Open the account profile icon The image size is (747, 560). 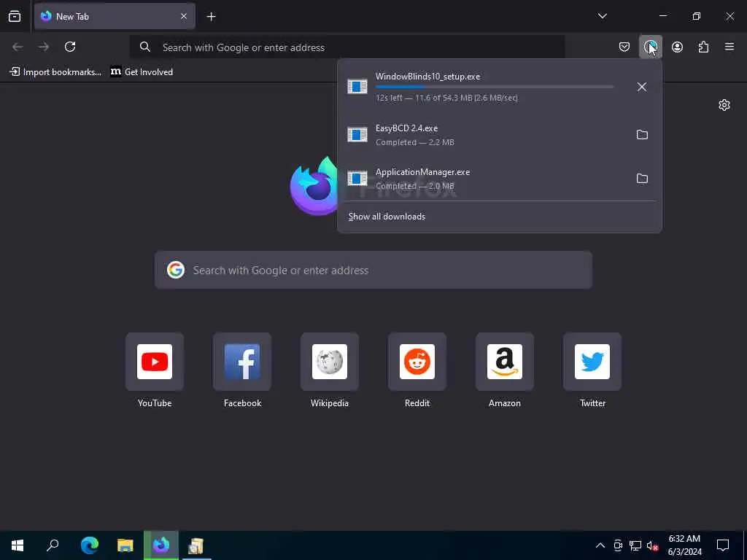pyautogui.click(x=677, y=47)
